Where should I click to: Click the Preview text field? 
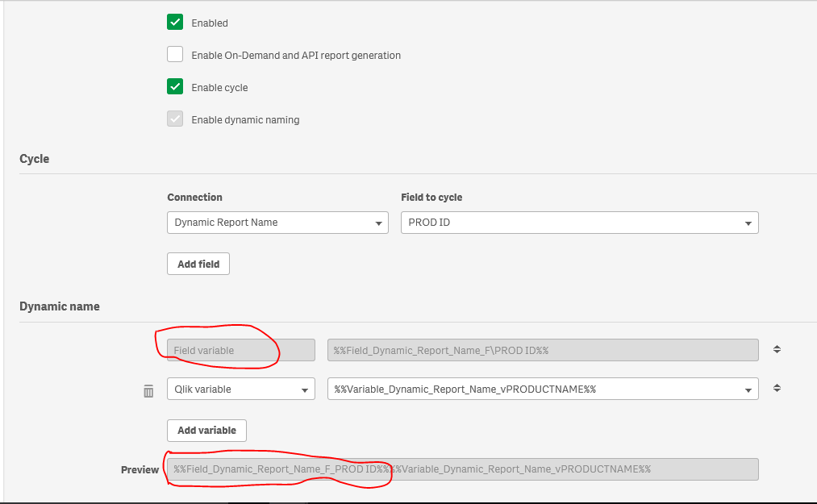(x=462, y=469)
